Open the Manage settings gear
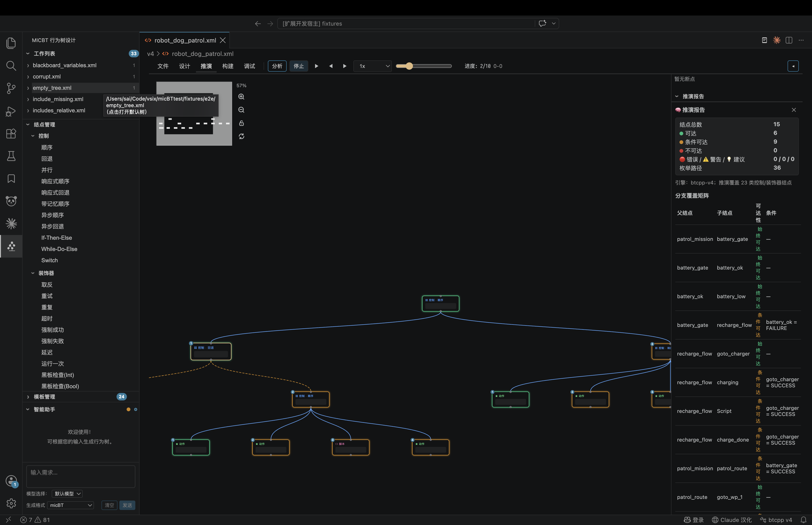The width and height of the screenshot is (812, 525). (11, 503)
